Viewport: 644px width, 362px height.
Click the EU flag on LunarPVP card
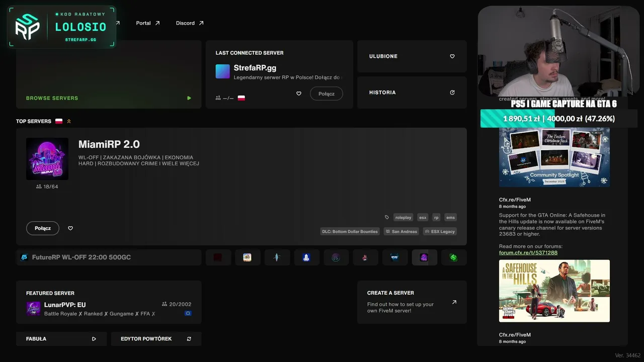188,313
